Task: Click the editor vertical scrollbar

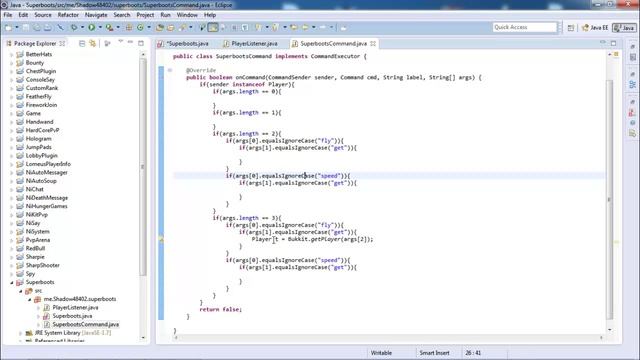Action: [610, 199]
